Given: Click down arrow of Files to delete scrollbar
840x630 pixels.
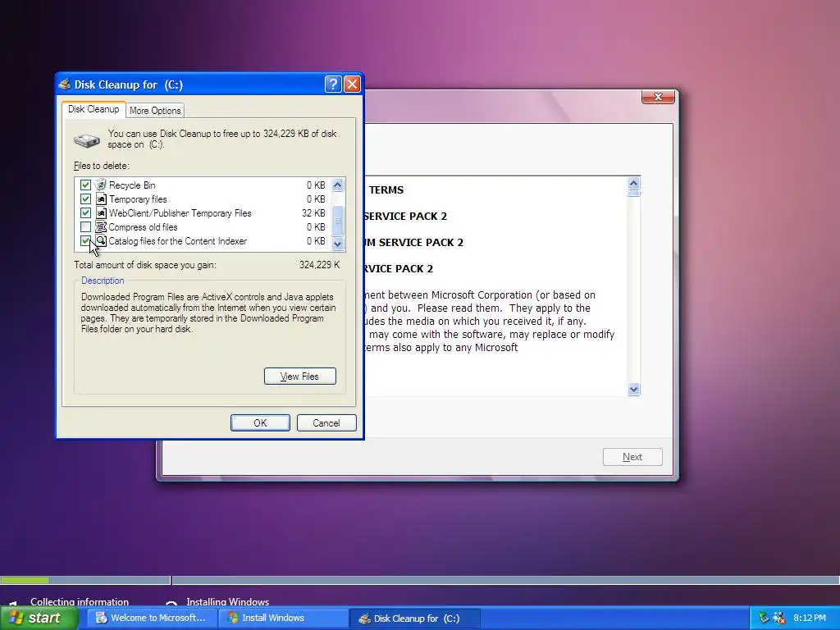Looking at the screenshot, I should pos(337,244).
